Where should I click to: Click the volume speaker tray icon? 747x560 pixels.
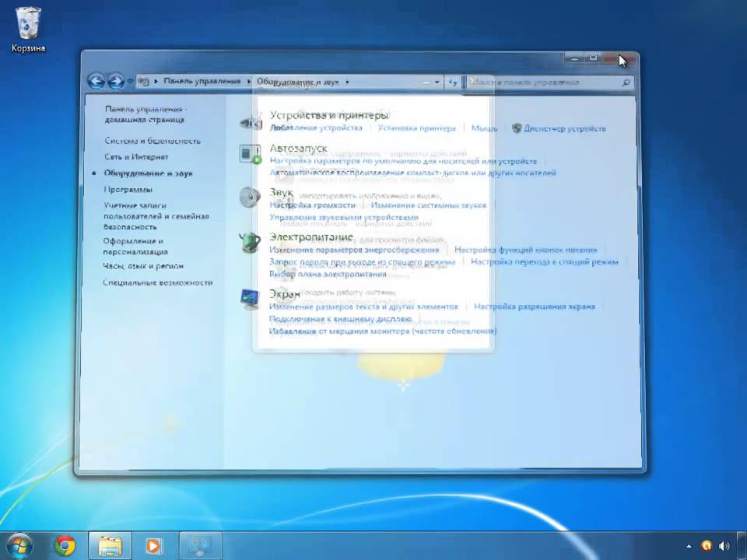tap(724, 546)
